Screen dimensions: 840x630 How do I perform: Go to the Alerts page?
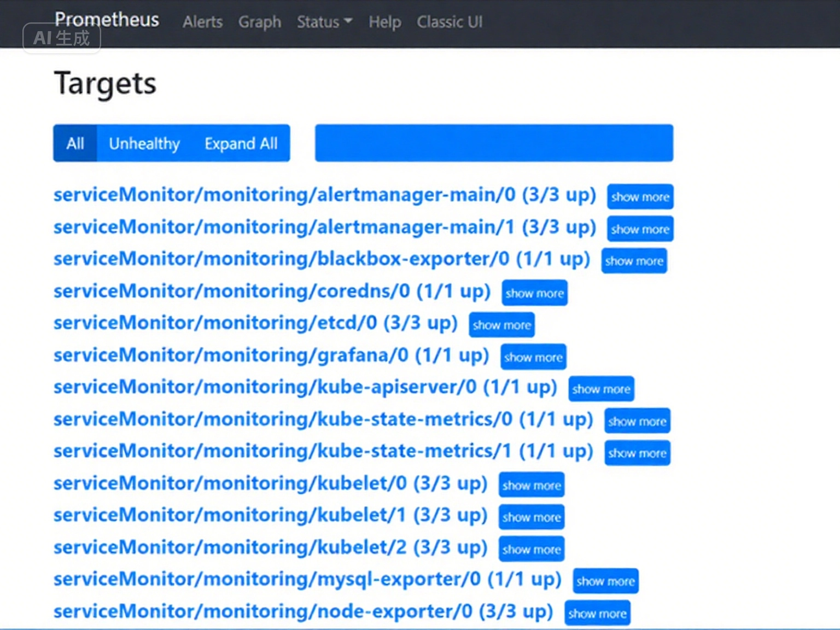point(202,22)
